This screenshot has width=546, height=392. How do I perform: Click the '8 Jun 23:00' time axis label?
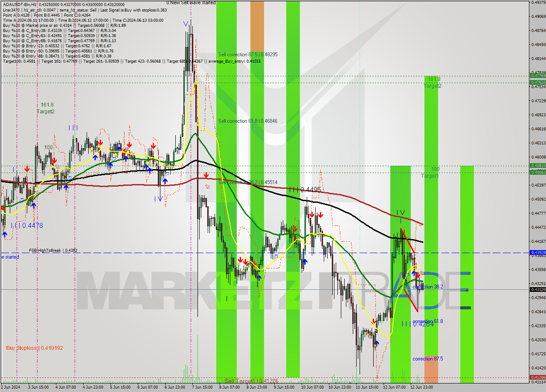pos(257,387)
